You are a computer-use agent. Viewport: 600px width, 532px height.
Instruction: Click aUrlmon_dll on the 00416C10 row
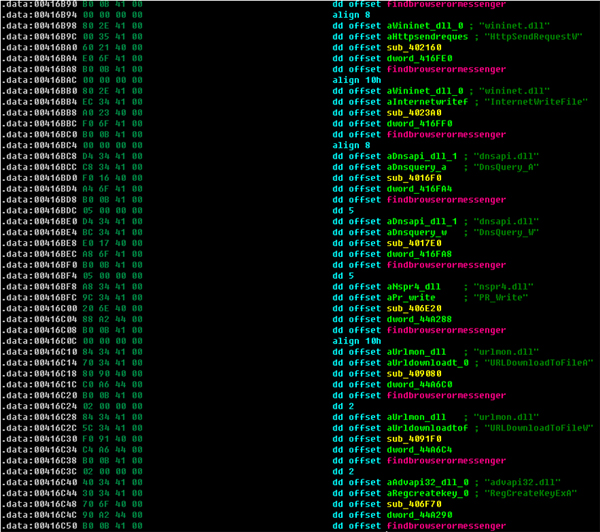point(416,352)
